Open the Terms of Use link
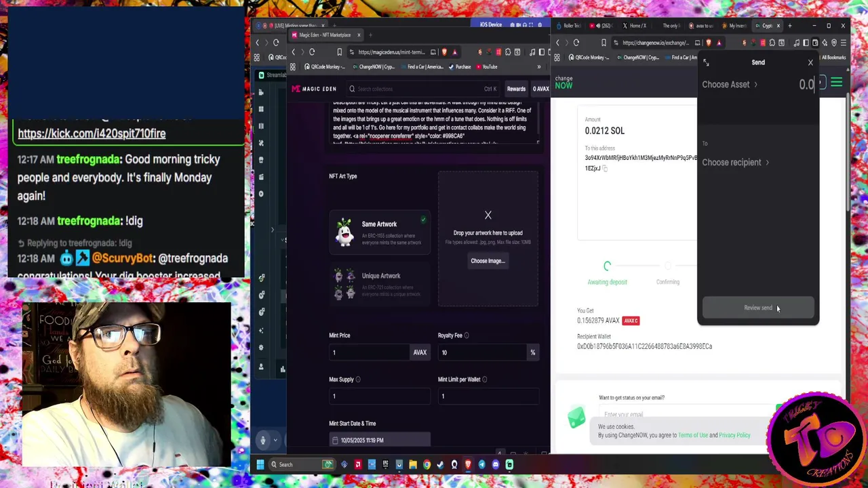The height and width of the screenshot is (488, 868). point(693,435)
